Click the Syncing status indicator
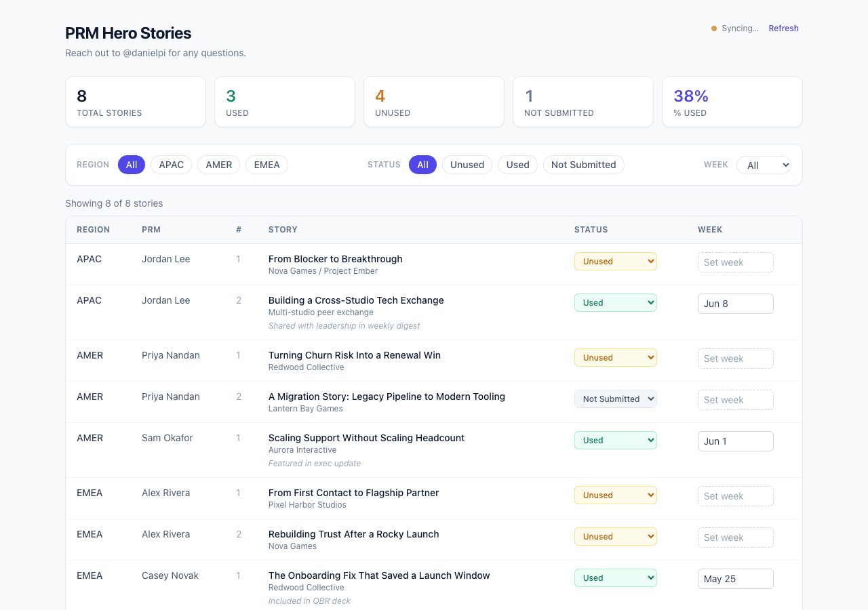Image resolution: width=868 pixels, height=610 pixels. pyautogui.click(x=735, y=28)
